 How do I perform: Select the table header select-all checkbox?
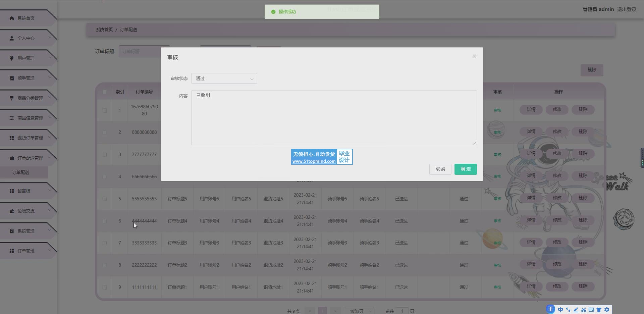[105, 92]
